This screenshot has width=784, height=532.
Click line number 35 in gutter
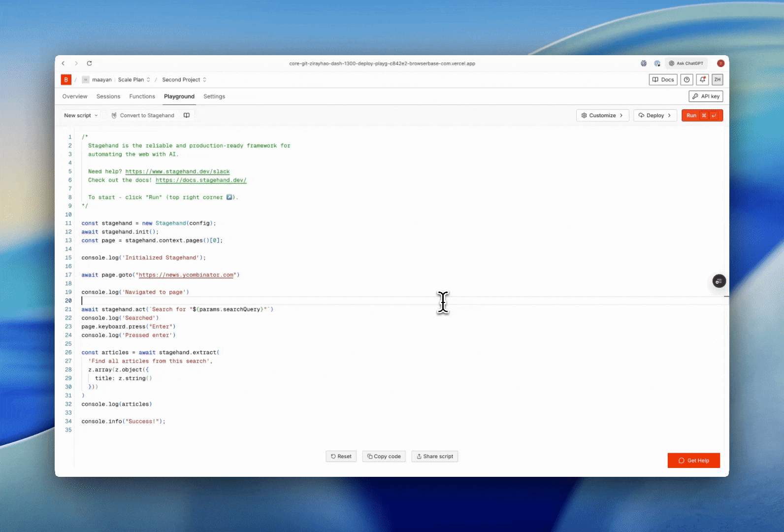coord(68,430)
